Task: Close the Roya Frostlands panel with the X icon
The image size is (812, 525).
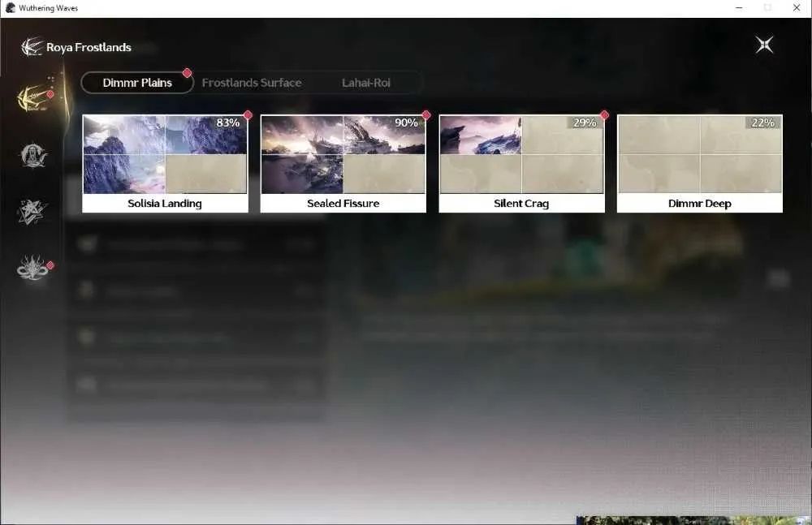Action: pos(764,45)
